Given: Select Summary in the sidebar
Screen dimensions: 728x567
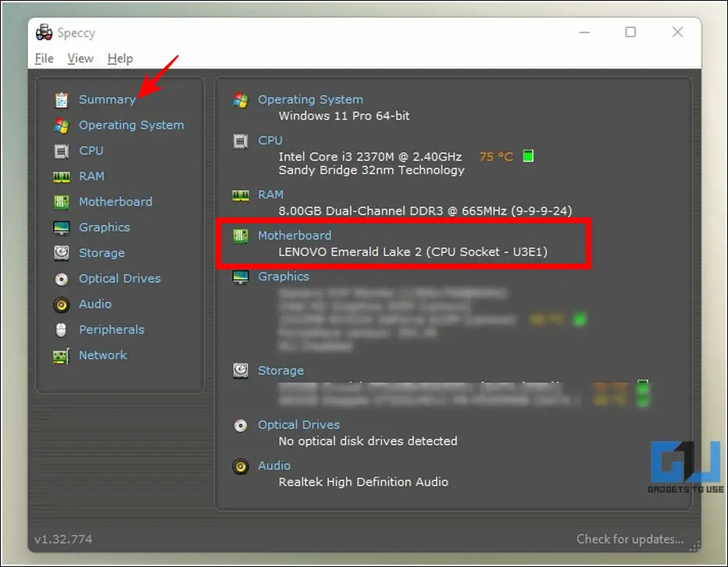Looking at the screenshot, I should pos(107,99).
